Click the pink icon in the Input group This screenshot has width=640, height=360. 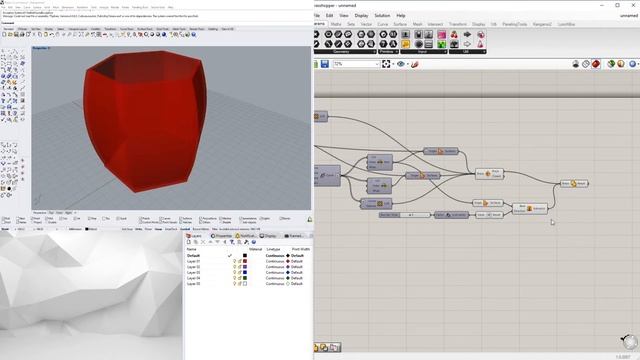(441, 35)
